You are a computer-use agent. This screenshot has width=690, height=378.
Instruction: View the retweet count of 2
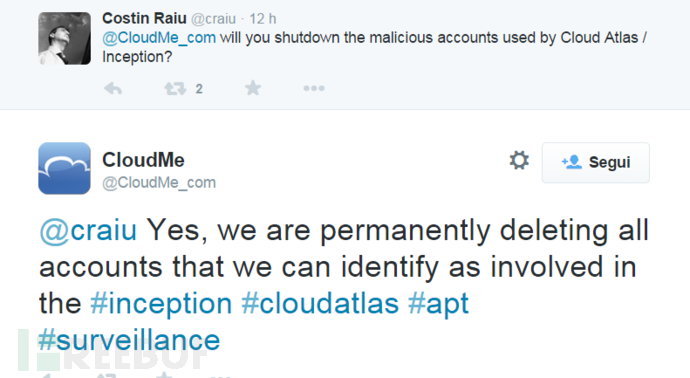[x=199, y=89]
